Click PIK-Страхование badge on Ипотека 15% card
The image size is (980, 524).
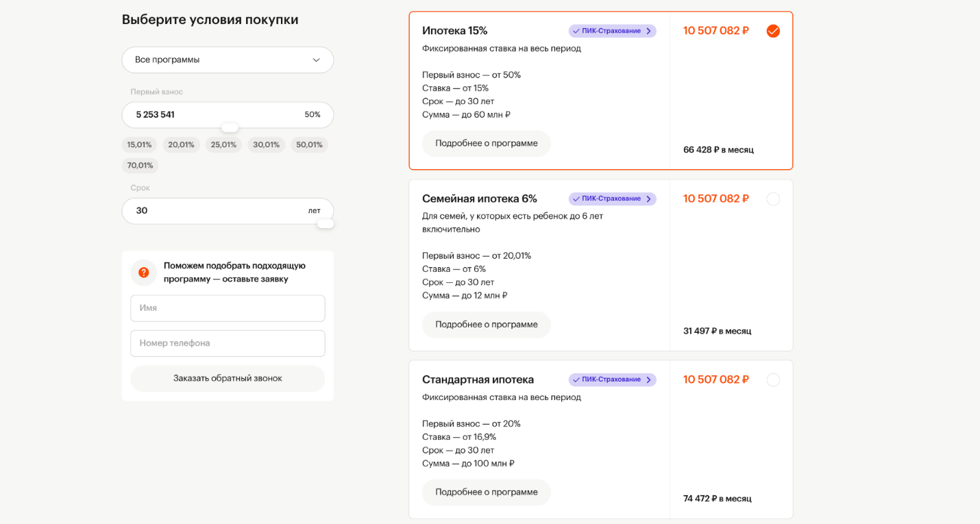pos(612,31)
